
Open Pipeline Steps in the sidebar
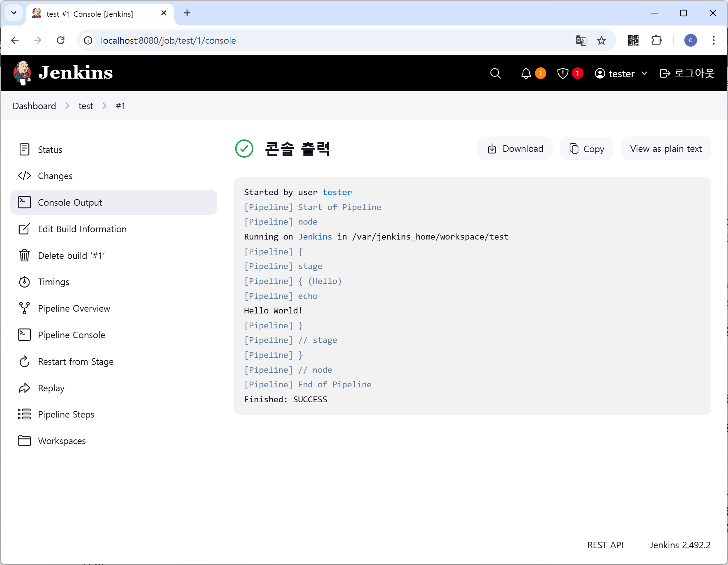(66, 414)
